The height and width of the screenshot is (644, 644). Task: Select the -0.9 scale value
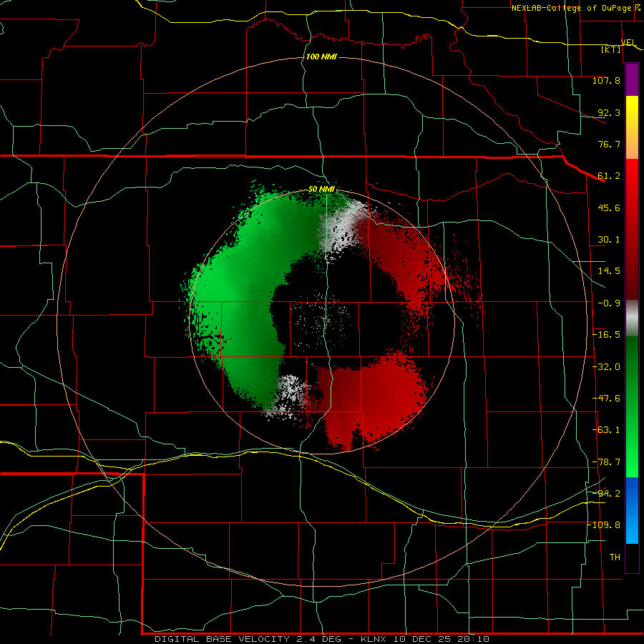[x=609, y=303]
